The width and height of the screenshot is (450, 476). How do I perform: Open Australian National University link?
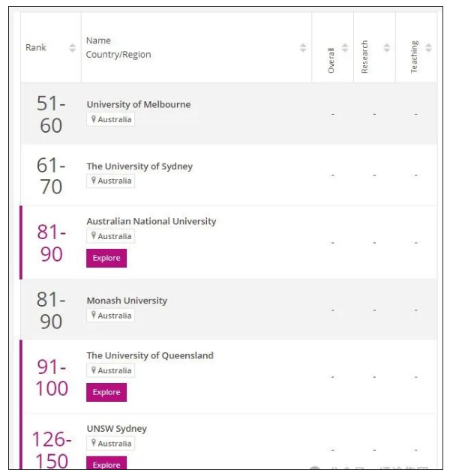[151, 221]
